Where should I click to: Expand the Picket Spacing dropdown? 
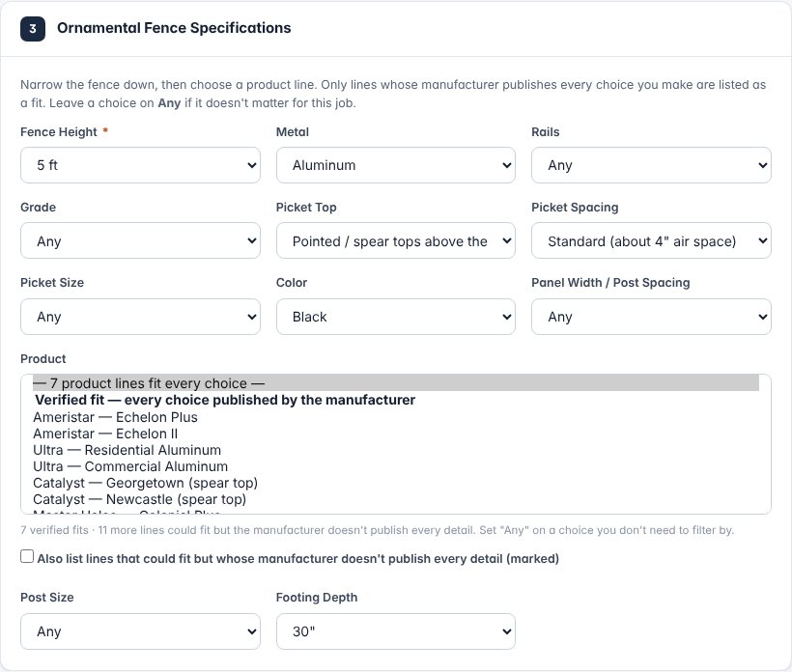(x=651, y=240)
